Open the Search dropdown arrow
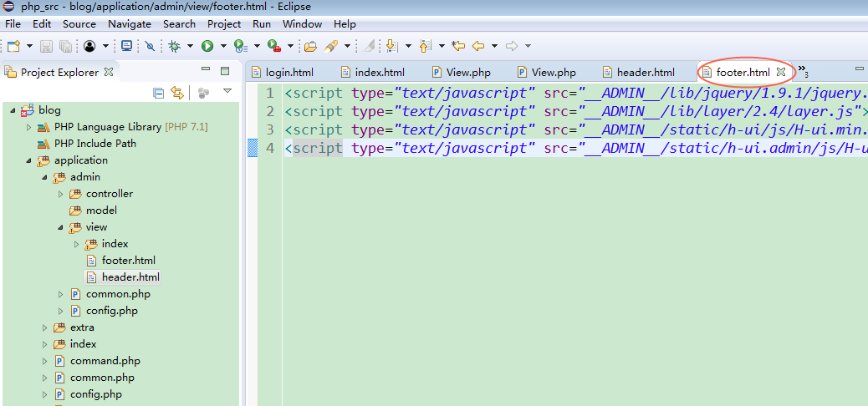This screenshot has height=406, width=868. [x=347, y=46]
